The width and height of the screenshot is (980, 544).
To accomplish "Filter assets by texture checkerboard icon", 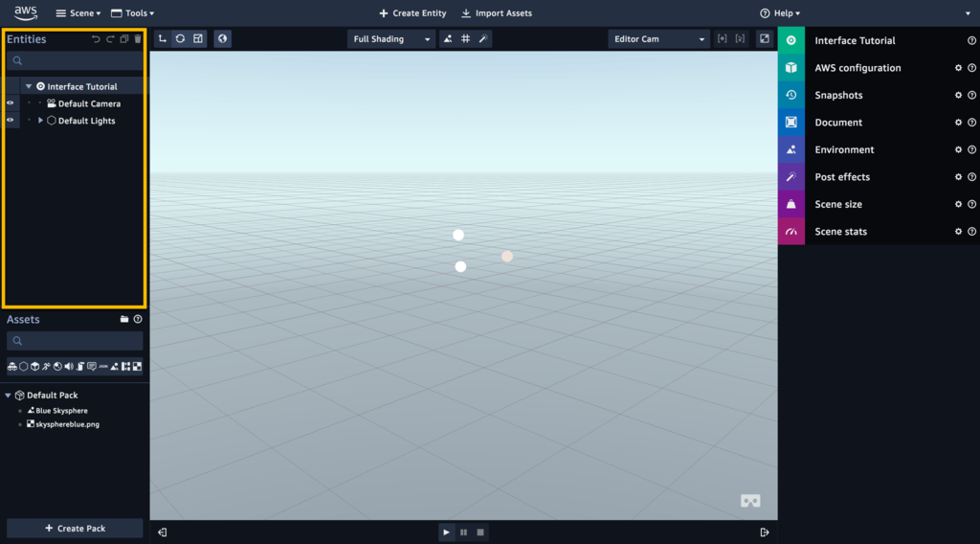I will [137, 367].
